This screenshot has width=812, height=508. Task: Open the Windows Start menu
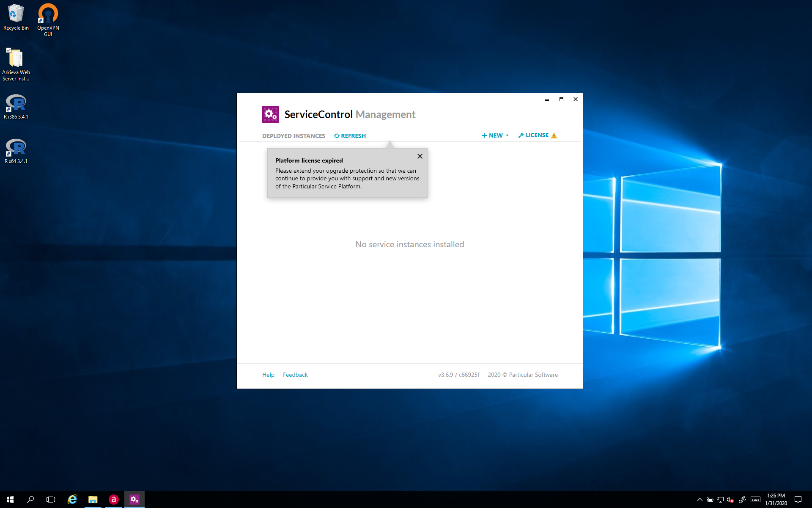coord(10,500)
